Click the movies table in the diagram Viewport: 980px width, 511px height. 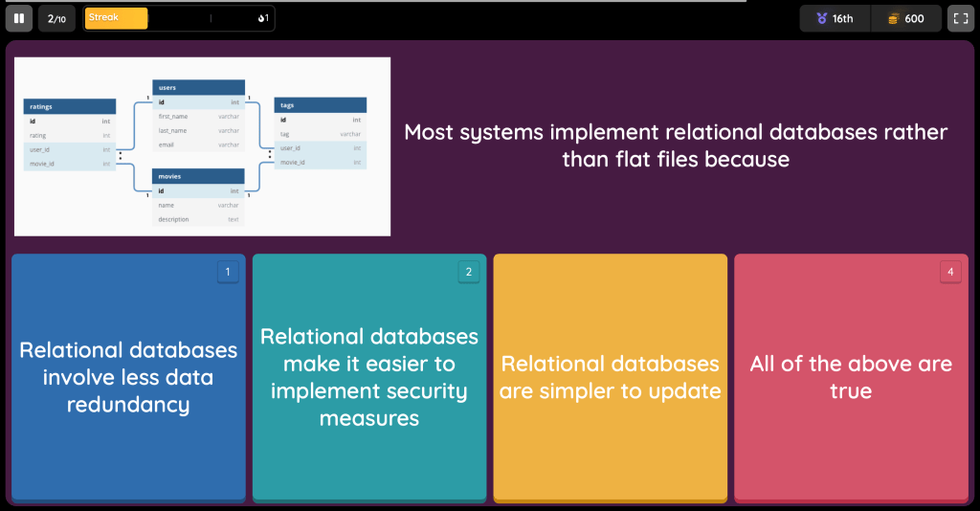pos(198,197)
